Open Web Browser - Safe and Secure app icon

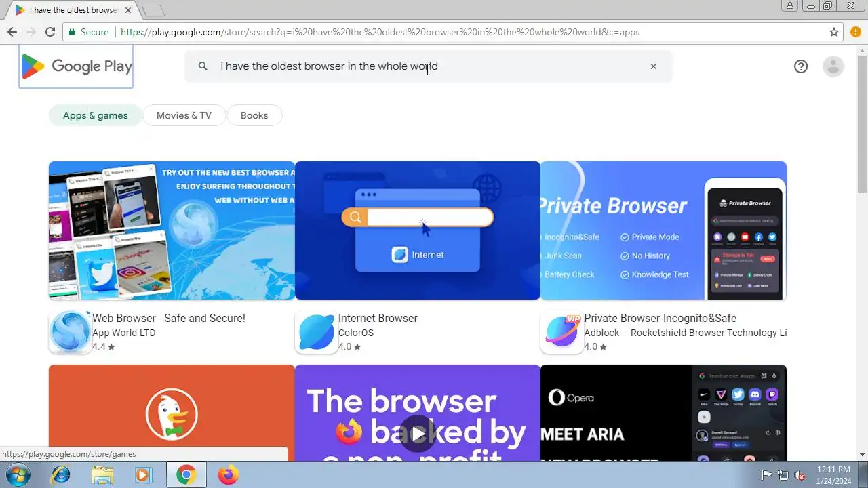click(x=70, y=332)
